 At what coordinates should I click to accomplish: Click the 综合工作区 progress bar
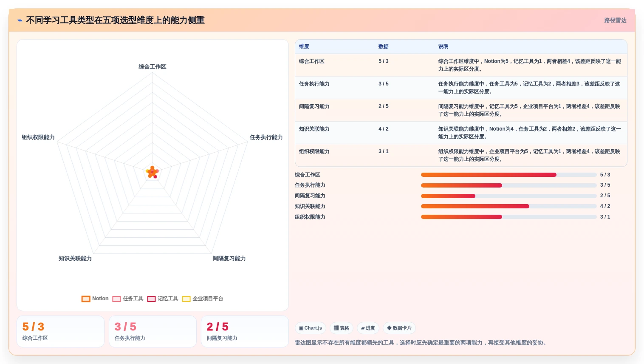pyautogui.click(x=509, y=175)
